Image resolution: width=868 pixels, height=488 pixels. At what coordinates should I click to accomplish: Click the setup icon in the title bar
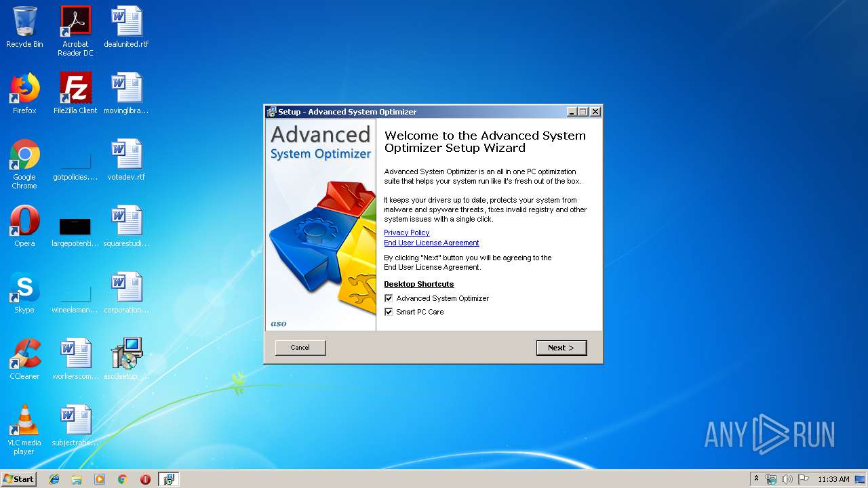[x=272, y=112]
